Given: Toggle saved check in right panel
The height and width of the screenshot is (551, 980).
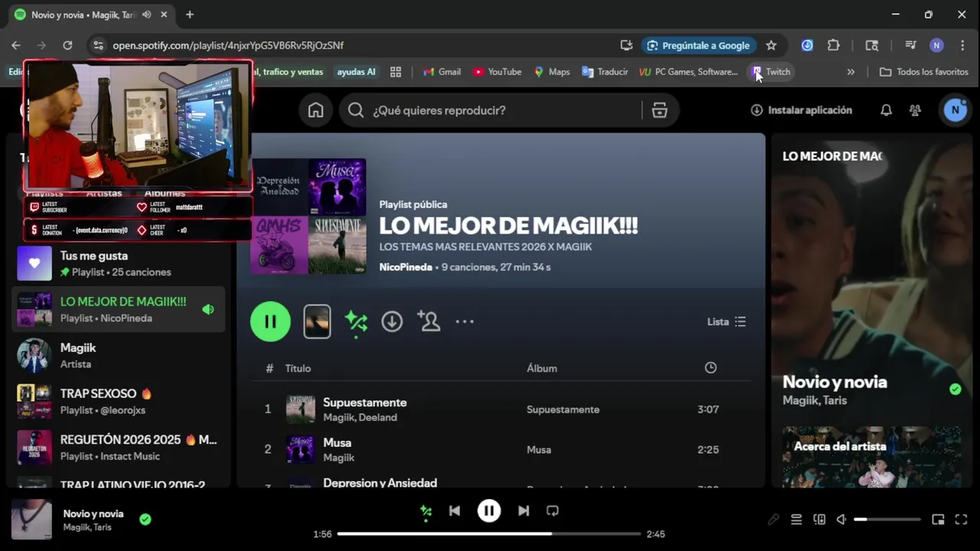Looking at the screenshot, I should point(955,390).
